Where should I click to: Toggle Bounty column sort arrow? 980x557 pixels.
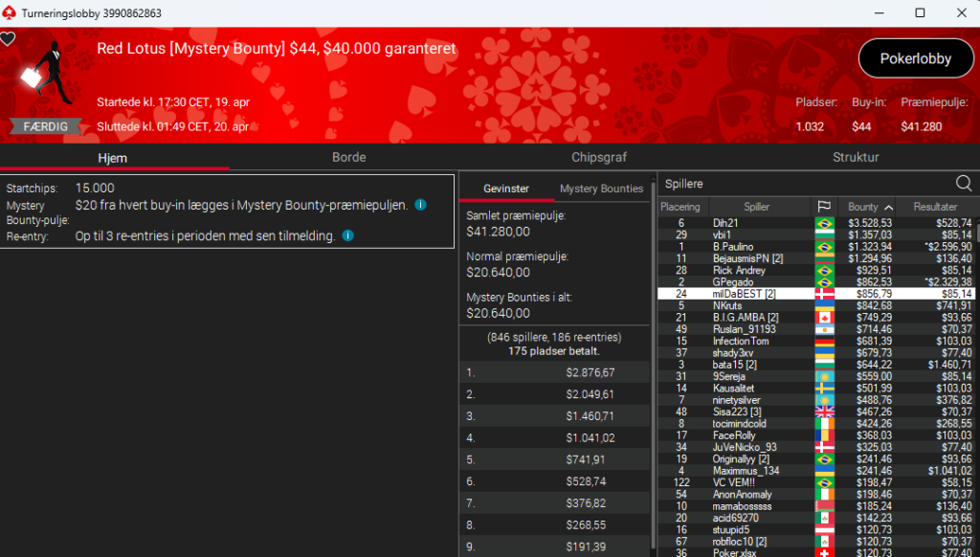click(x=888, y=207)
